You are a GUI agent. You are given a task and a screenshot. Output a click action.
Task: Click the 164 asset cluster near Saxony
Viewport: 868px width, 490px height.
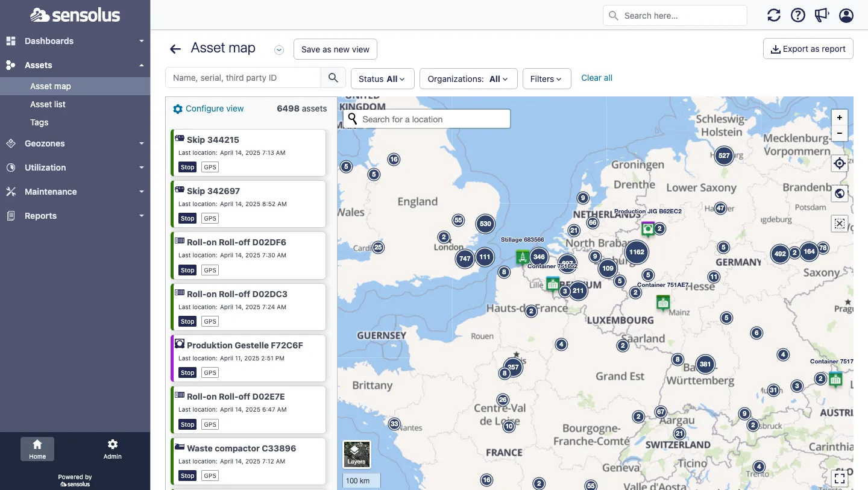click(x=809, y=251)
